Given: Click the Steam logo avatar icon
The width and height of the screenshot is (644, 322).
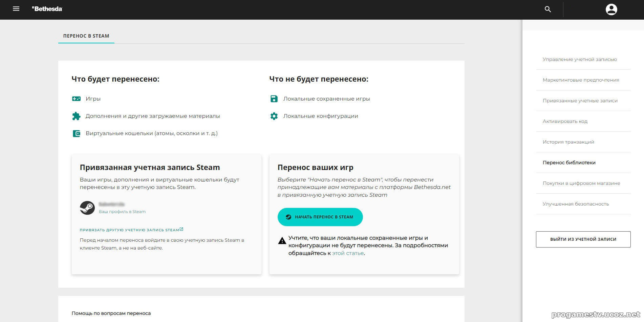Looking at the screenshot, I should [87, 208].
